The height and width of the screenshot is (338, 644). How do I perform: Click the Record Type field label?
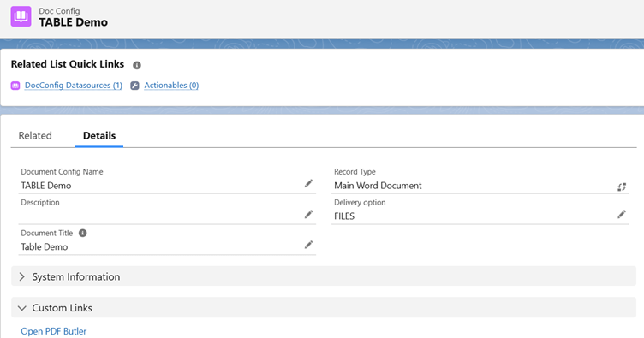tap(355, 171)
